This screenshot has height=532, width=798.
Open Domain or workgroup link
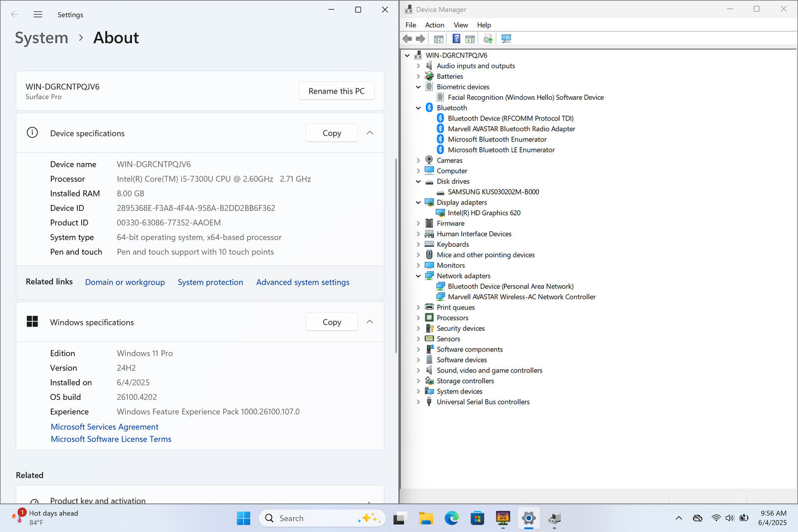(125, 282)
